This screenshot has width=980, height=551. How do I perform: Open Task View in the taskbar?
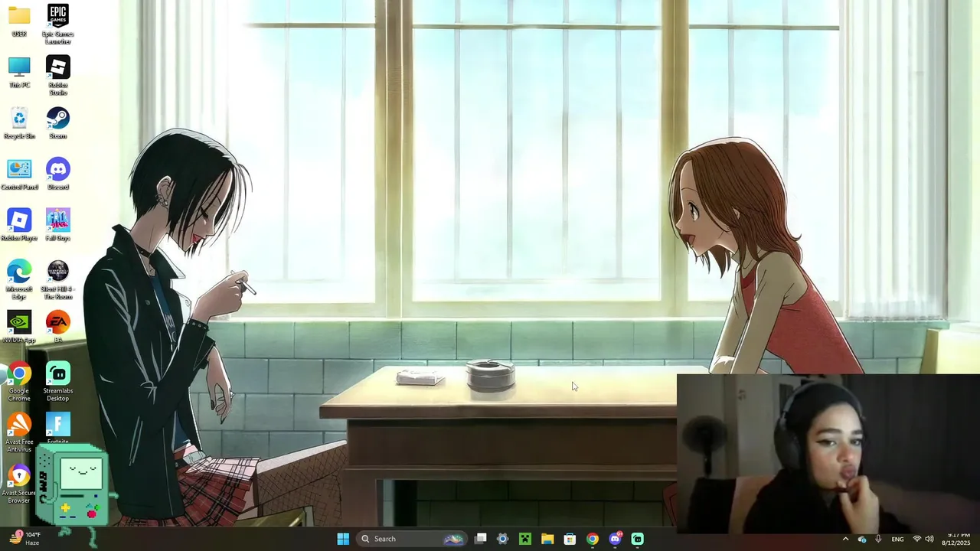tap(481, 539)
